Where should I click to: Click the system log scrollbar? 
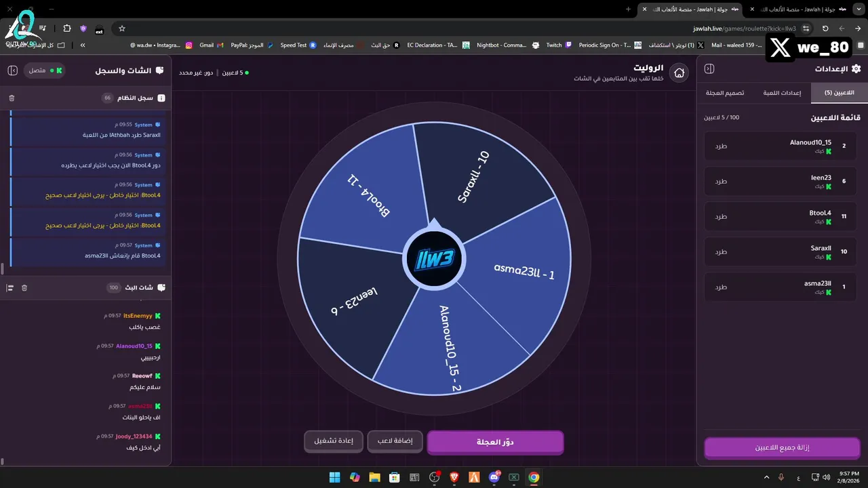tap(2, 269)
